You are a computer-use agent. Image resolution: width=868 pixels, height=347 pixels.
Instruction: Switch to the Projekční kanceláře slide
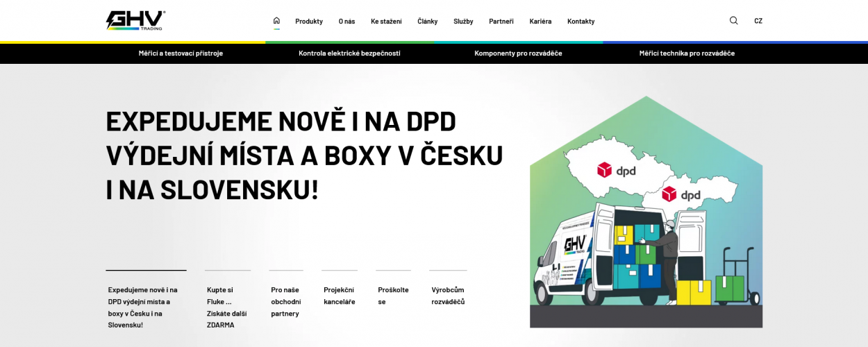click(x=340, y=289)
